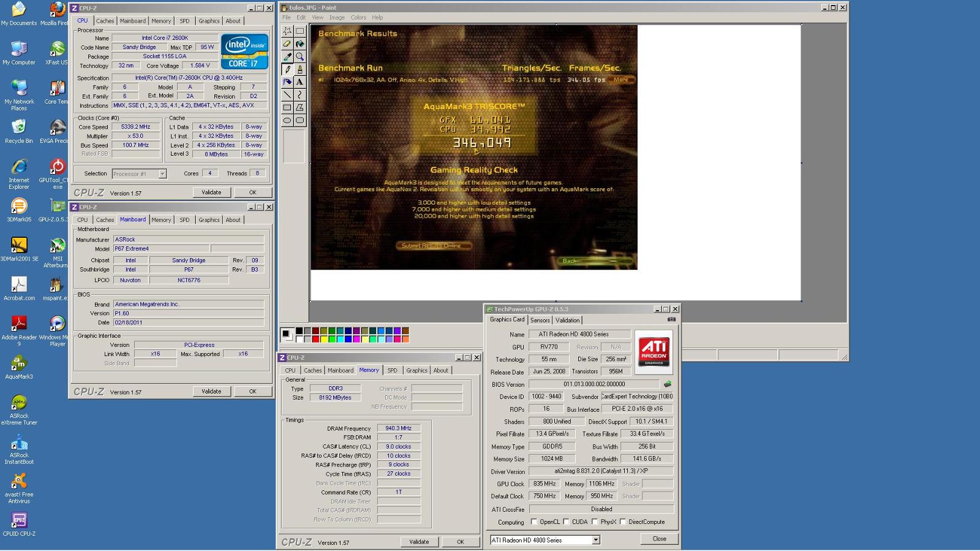Screen dimensions: 980x551
Task: Open the Recycle Bin on desktop
Action: 19,132
